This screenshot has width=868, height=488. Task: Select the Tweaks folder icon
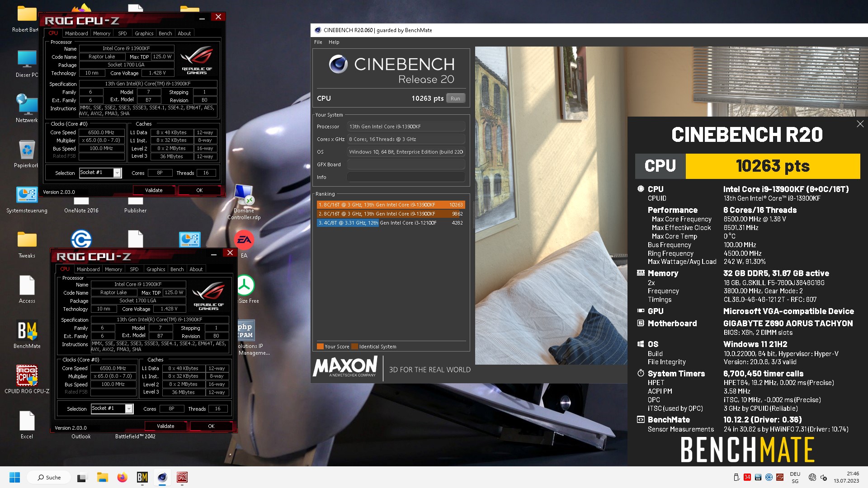pyautogui.click(x=27, y=244)
